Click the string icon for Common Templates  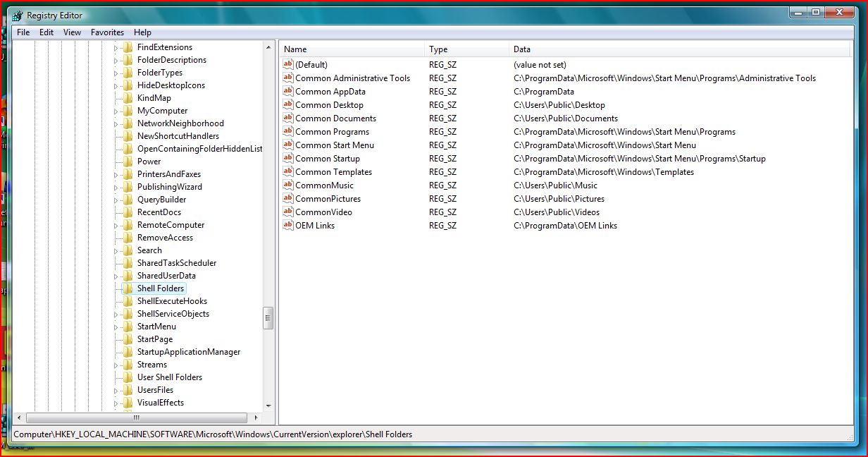288,171
